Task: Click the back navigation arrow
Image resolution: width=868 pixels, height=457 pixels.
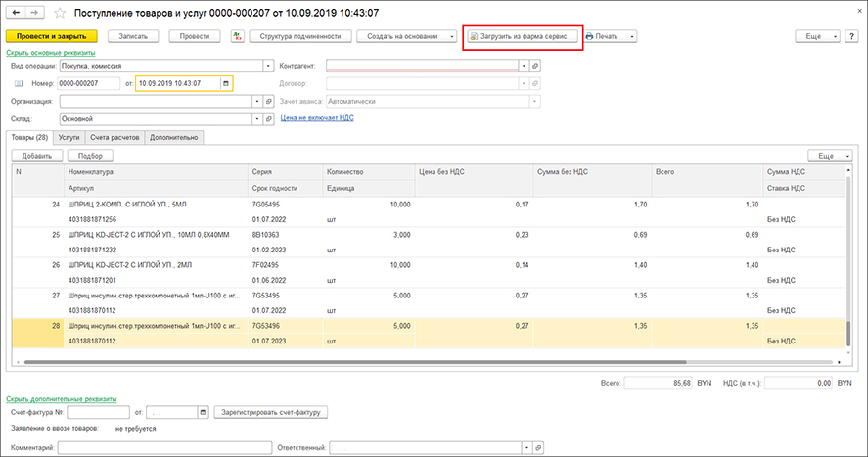Action: coord(14,13)
